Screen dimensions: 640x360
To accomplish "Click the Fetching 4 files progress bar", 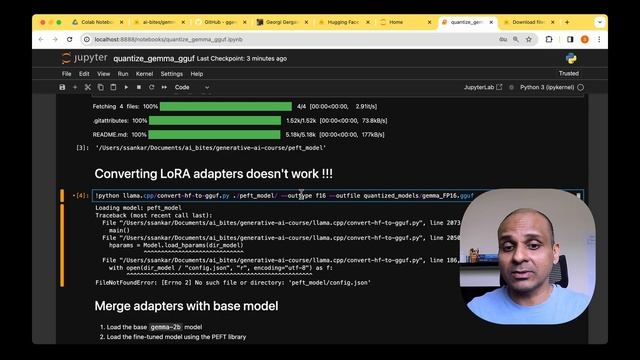I will tap(226, 107).
